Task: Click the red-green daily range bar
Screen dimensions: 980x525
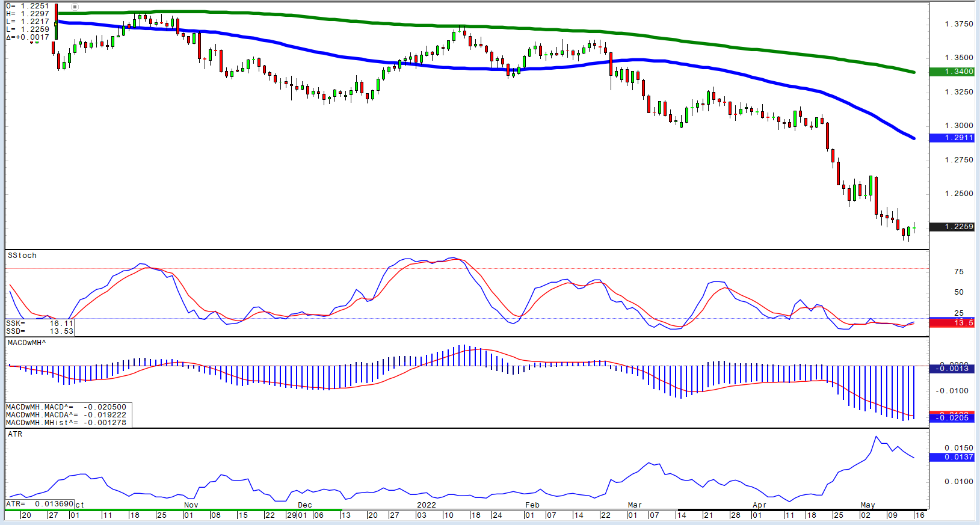Action: coord(56,22)
